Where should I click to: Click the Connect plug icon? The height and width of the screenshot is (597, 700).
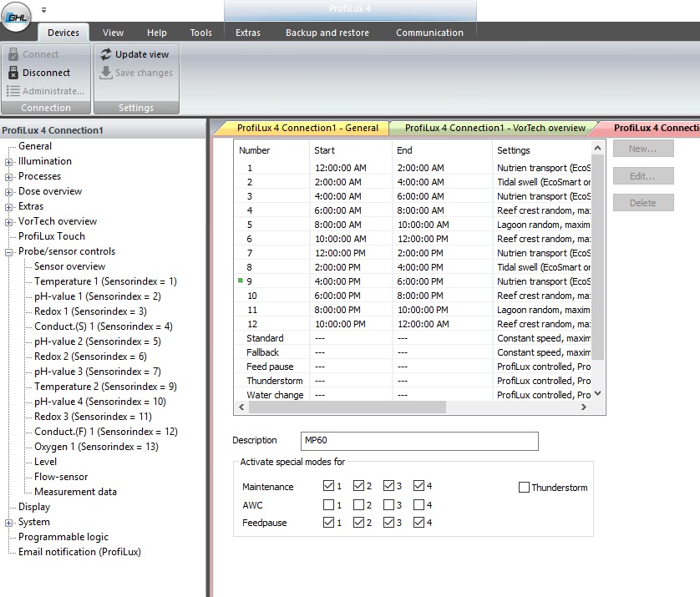13,54
